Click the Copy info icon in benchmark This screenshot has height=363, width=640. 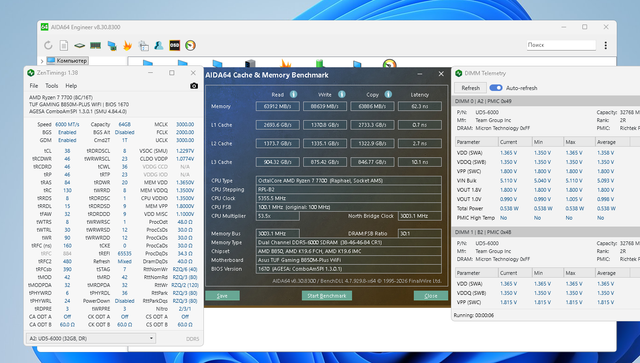pos(388,94)
